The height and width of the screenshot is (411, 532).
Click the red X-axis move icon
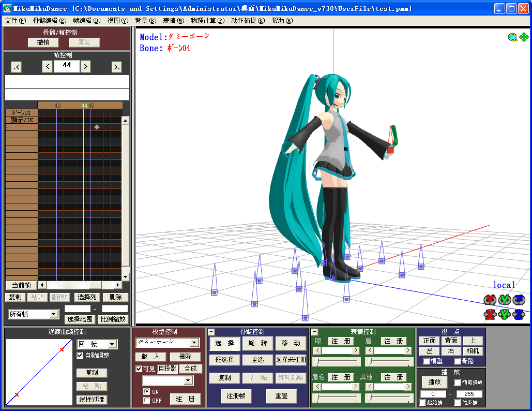(490, 314)
